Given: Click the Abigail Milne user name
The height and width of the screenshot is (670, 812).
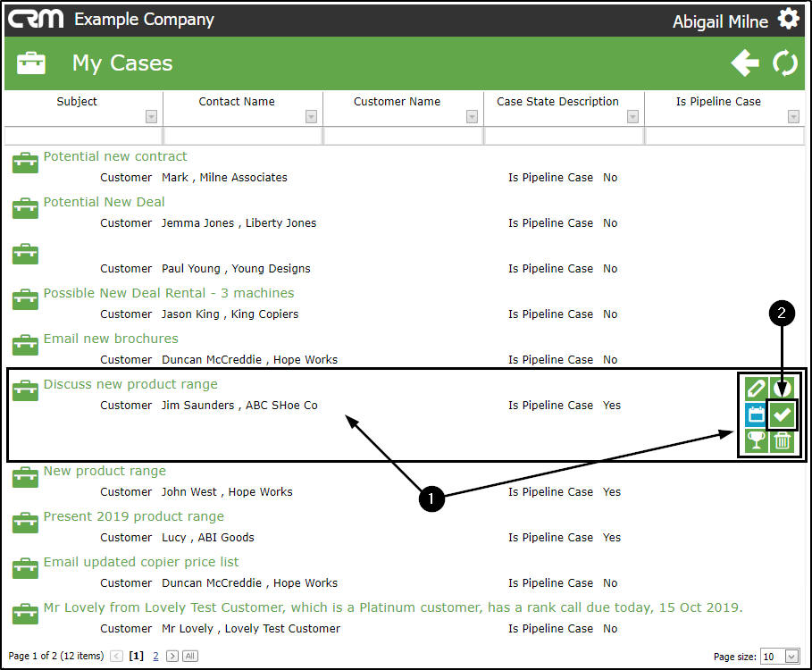Looking at the screenshot, I should coord(720,21).
